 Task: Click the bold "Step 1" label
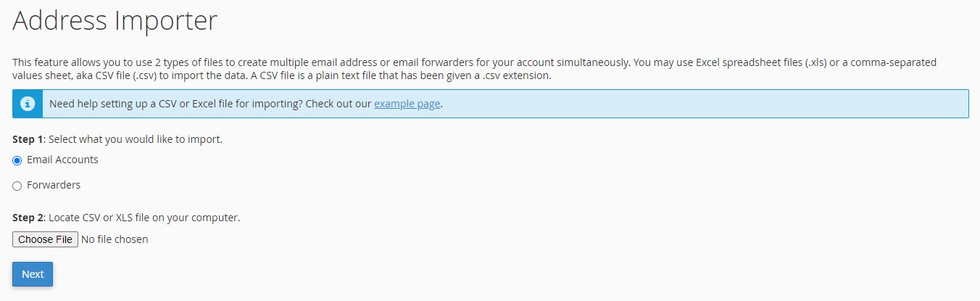coord(28,139)
